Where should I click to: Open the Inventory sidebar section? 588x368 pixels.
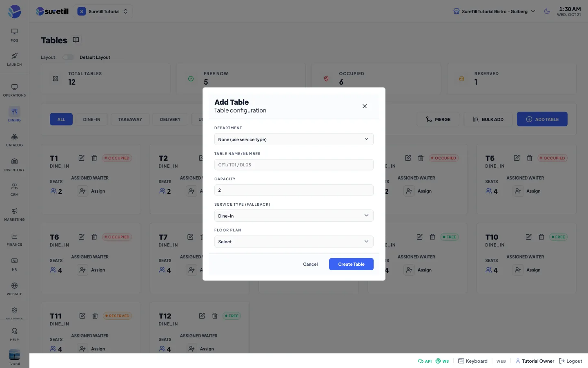(x=14, y=165)
